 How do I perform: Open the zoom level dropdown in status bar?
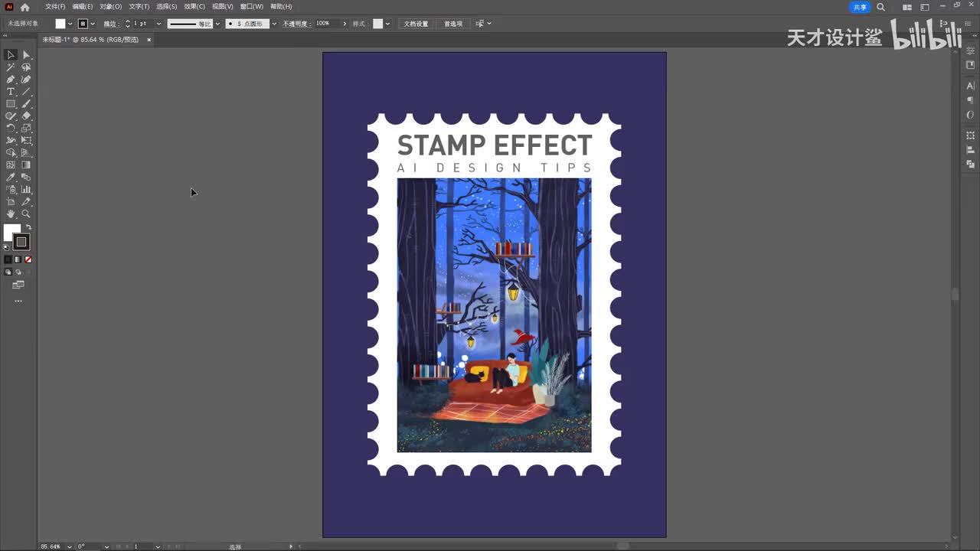(x=70, y=546)
